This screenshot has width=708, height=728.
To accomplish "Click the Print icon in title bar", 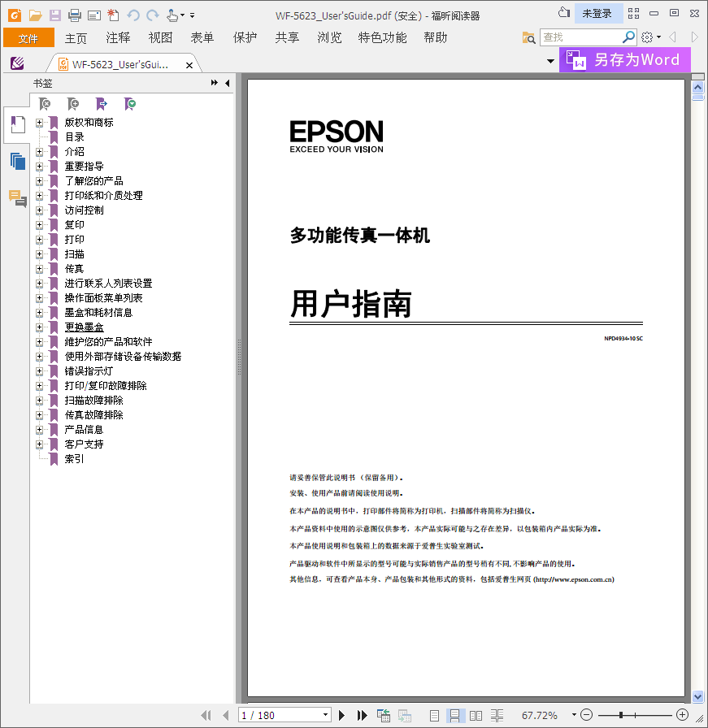I will pyautogui.click(x=74, y=15).
